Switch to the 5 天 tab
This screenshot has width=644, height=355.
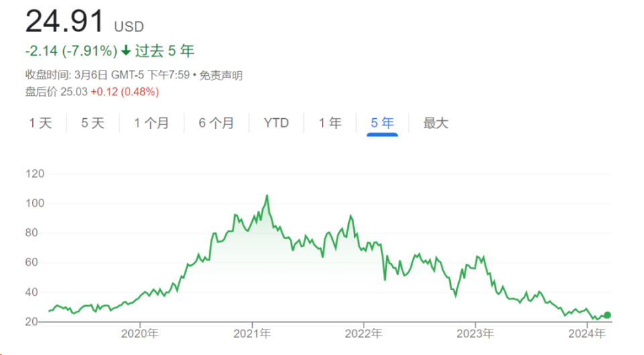tap(93, 123)
